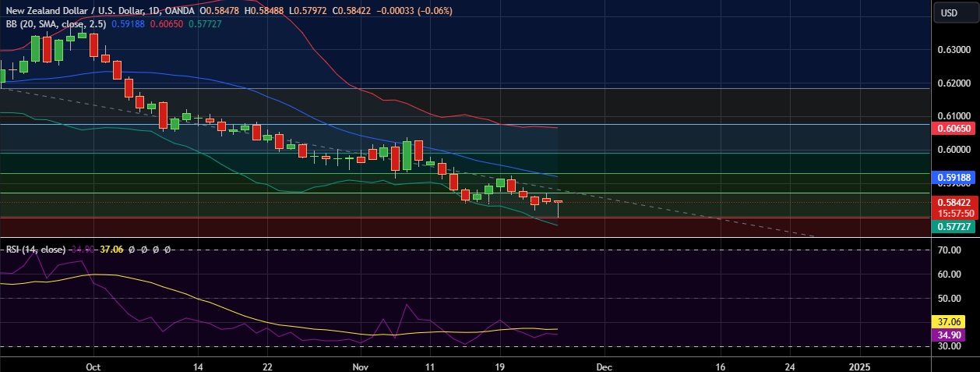Click the red 0.60650 upper band legend value
Screen dimensions: 980x372
coord(167,24)
